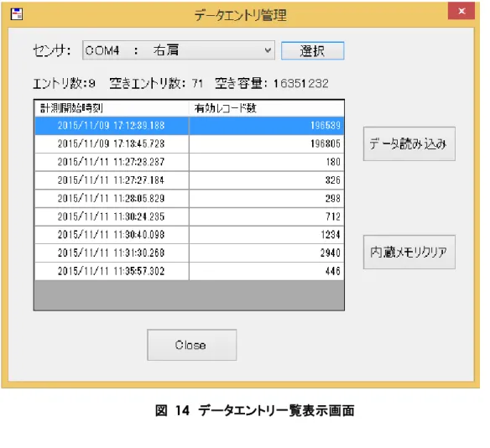Click the record count cell 2940
The width and height of the screenshot is (490, 448).
click(267, 253)
